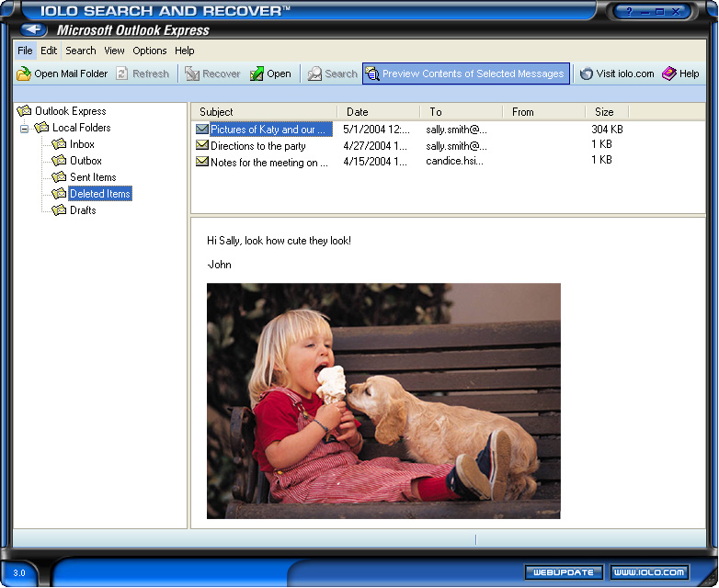Sort by the Size column header
This screenshot has height=588, width=719.
point(607,112)
